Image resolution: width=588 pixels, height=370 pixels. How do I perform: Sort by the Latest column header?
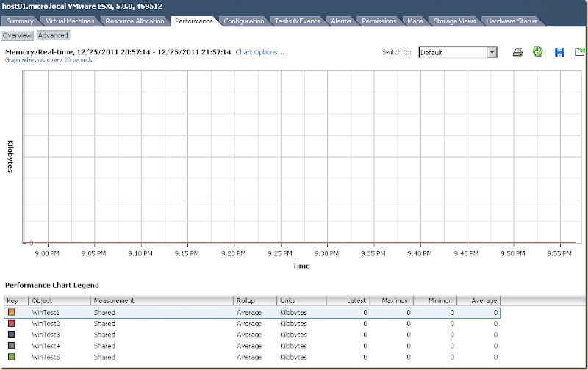point(348,301)
